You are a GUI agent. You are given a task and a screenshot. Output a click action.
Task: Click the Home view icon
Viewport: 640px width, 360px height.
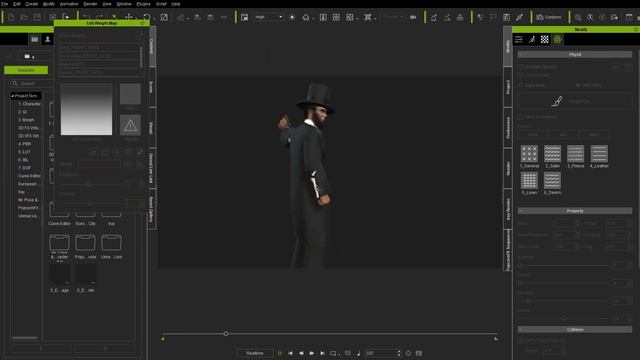(x=306, y=17)
